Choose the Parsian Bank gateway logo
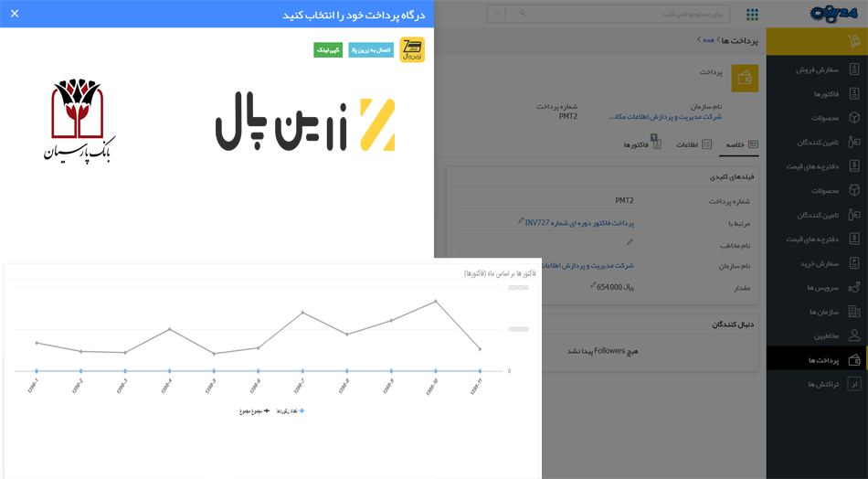The image size is (868, 479). [79, 120]
